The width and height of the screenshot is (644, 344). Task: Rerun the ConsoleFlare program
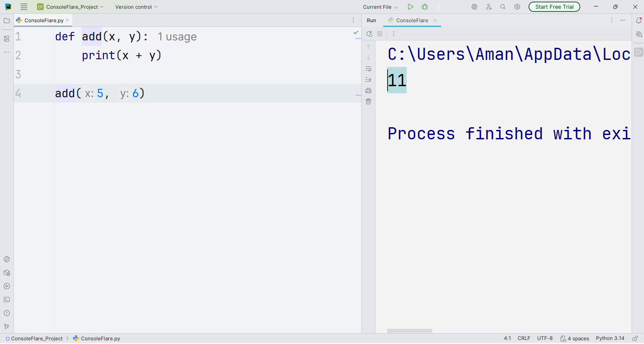point(369,34)
